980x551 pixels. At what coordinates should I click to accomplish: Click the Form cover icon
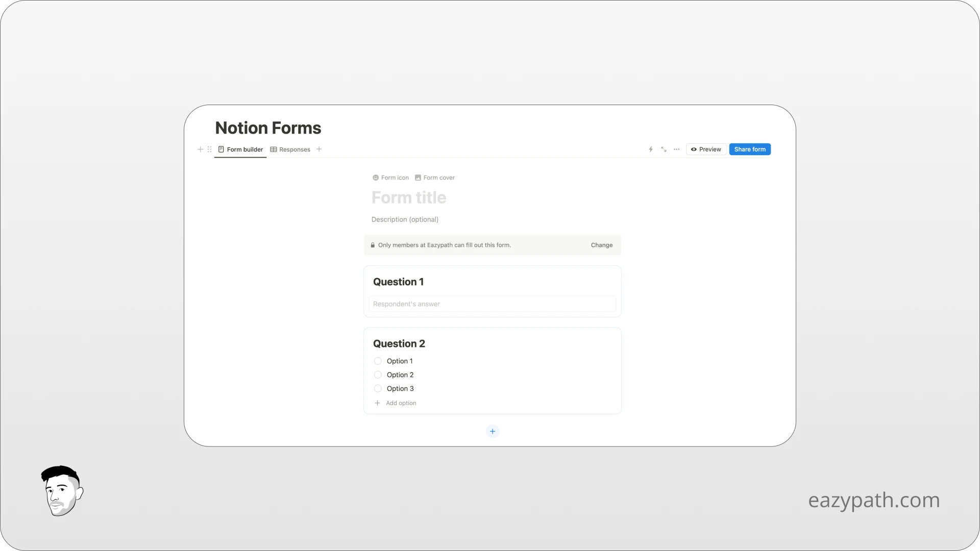pos(434,177)
